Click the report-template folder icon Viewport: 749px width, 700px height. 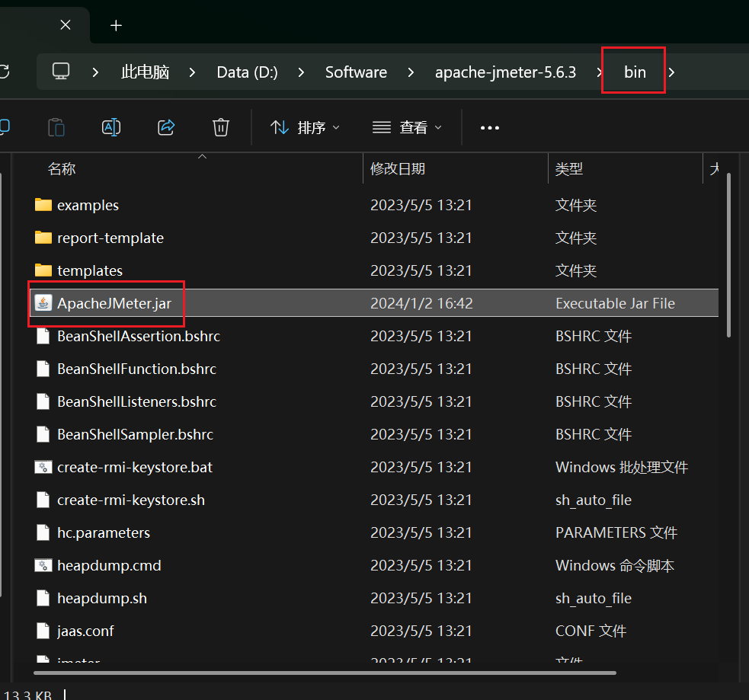pos(43,238)
